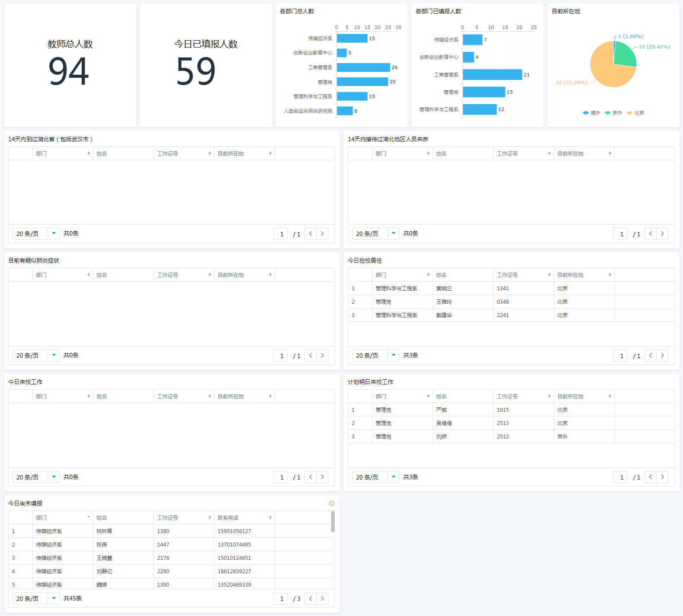The image size is (683, 616).
Task: Go to next page in 今日尚未填报 table
Action: click(x=322, y=599)
